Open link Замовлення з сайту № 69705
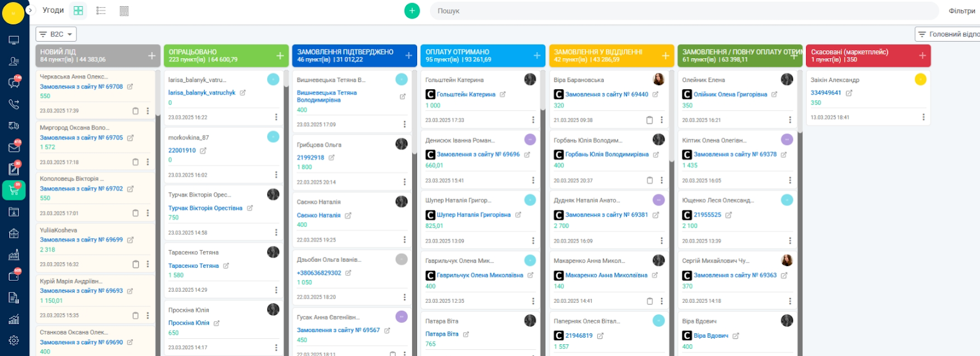The image size is (980, 356). click(81, 138)
